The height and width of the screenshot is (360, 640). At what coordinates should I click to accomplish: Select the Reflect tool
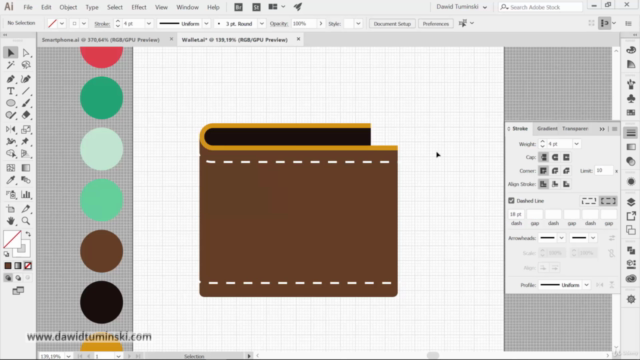[x=11, y=129]
